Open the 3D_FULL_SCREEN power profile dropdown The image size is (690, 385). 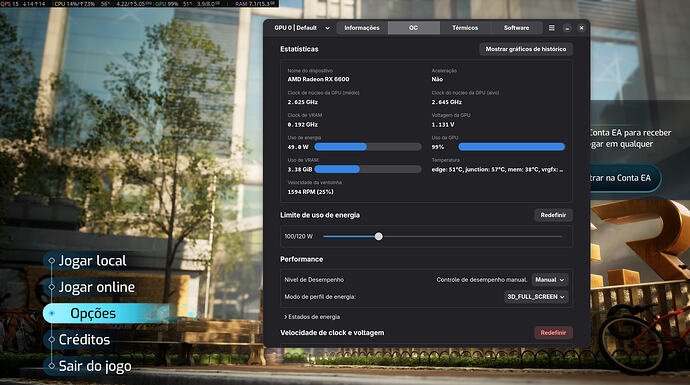coord(536,297)
